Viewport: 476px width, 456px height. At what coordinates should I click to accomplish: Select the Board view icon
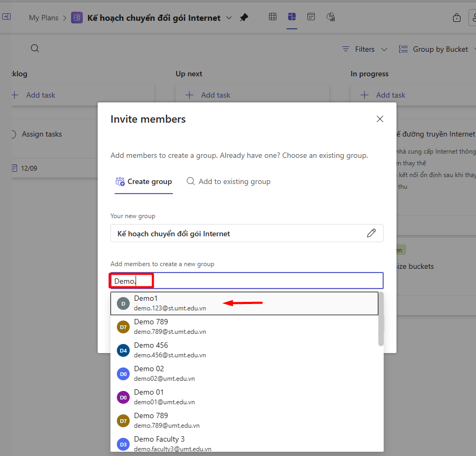point(291,17)
